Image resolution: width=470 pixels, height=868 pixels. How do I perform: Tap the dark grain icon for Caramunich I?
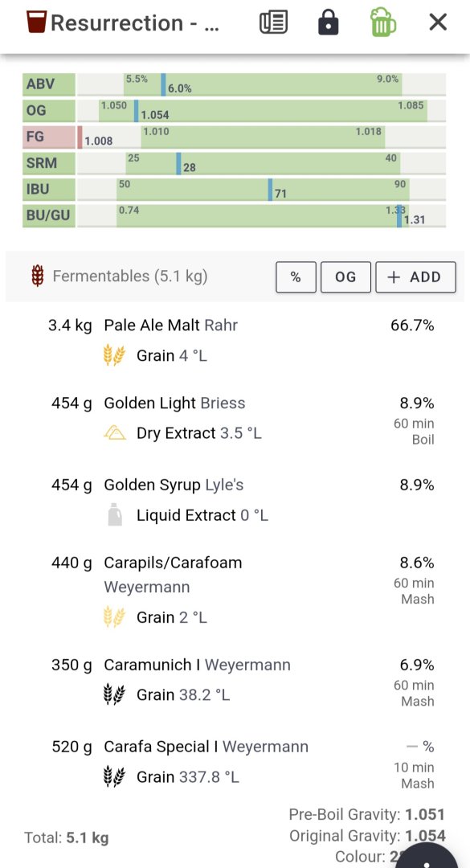coord(115,694)
